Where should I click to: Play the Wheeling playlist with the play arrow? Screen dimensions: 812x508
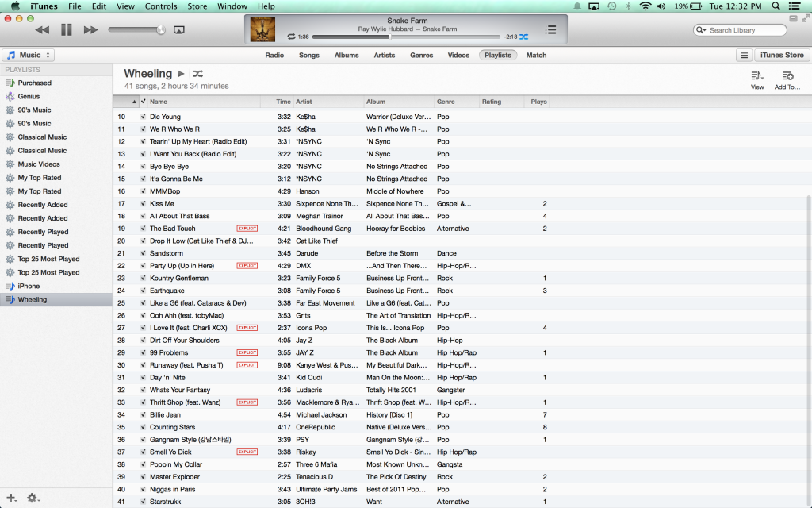click(181, 74)
